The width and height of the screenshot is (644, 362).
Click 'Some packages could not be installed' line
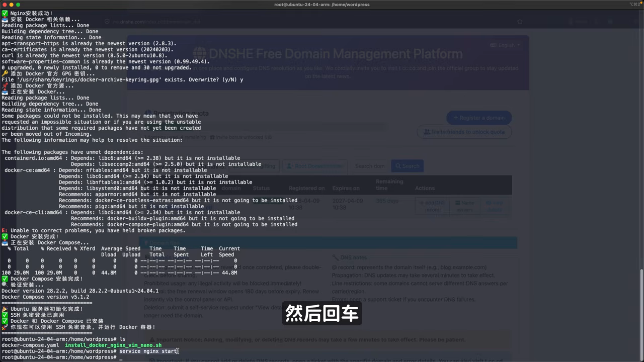click(x=100, y=116)
